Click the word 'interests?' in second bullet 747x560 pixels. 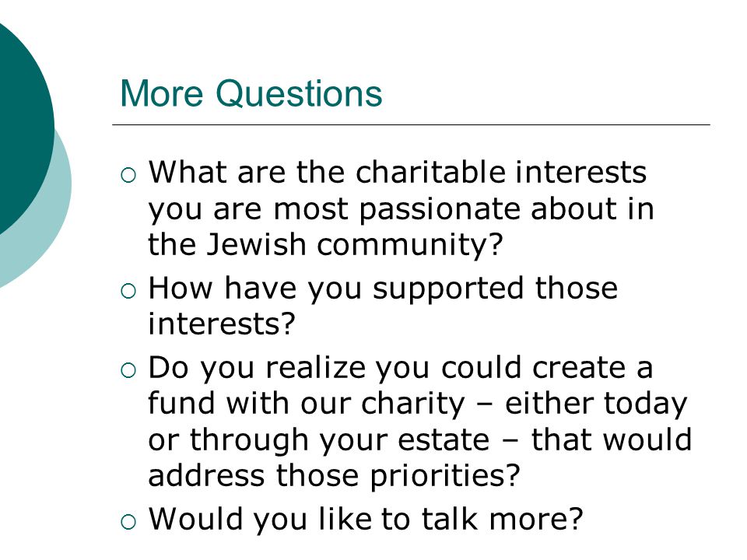tap(222, 324)
